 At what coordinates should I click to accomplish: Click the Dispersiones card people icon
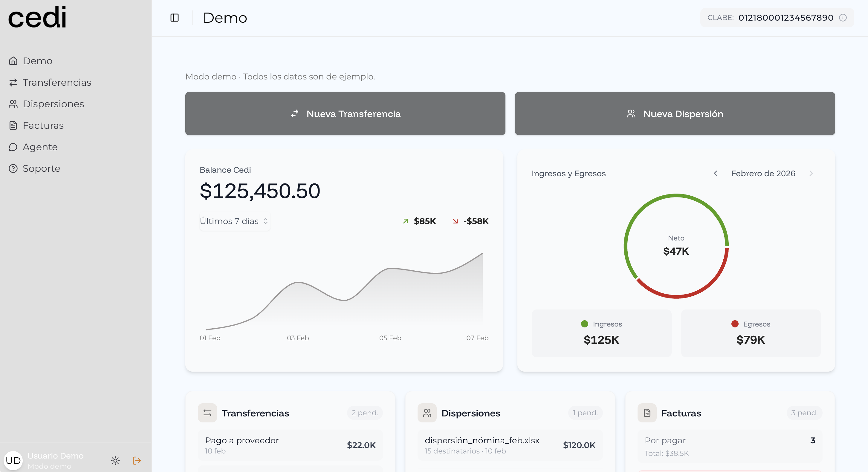click(427, 413)
